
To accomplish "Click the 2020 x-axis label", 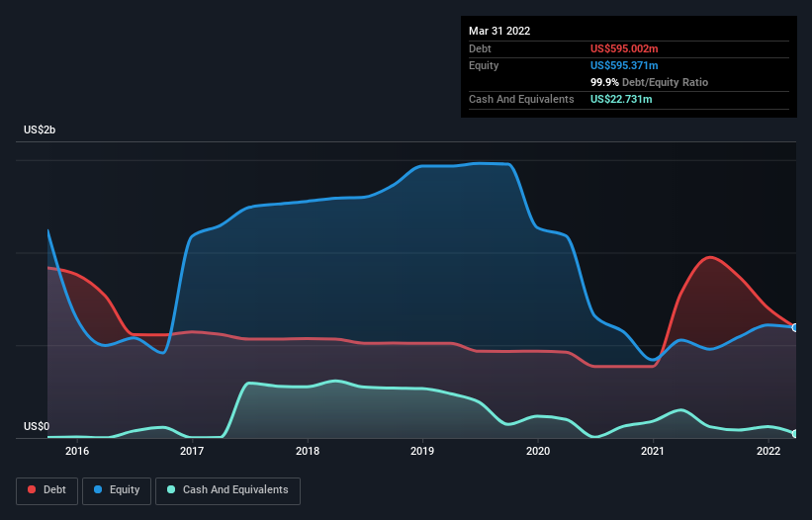I will coord(538,451).
